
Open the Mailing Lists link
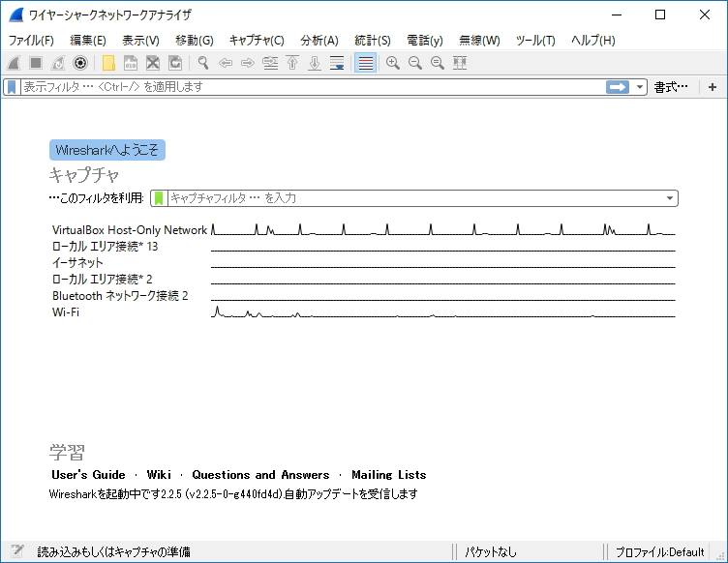pos(388,474)
